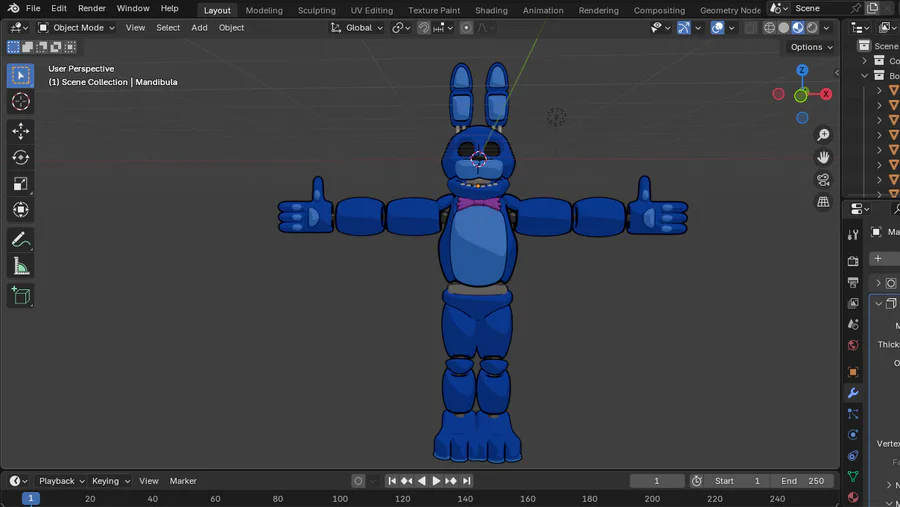Select the Add Cube tool
Viewport: 900px width, 507px height.
(21, 296)
